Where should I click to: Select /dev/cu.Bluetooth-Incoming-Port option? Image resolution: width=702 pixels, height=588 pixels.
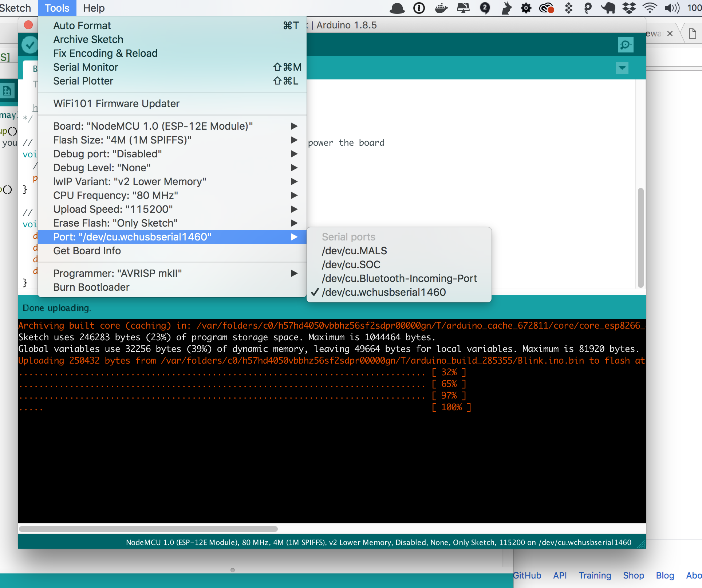click(x=399, y=278)
